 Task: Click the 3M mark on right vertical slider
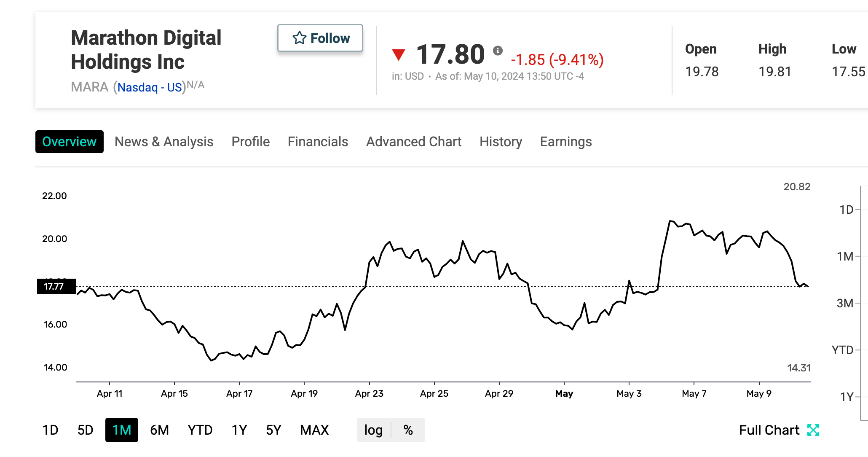[x=845, y=303]
